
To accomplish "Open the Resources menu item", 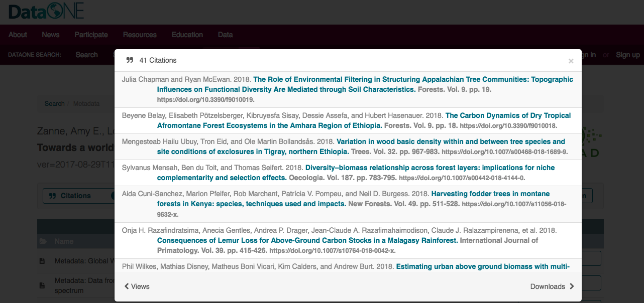I will (140, 35).
